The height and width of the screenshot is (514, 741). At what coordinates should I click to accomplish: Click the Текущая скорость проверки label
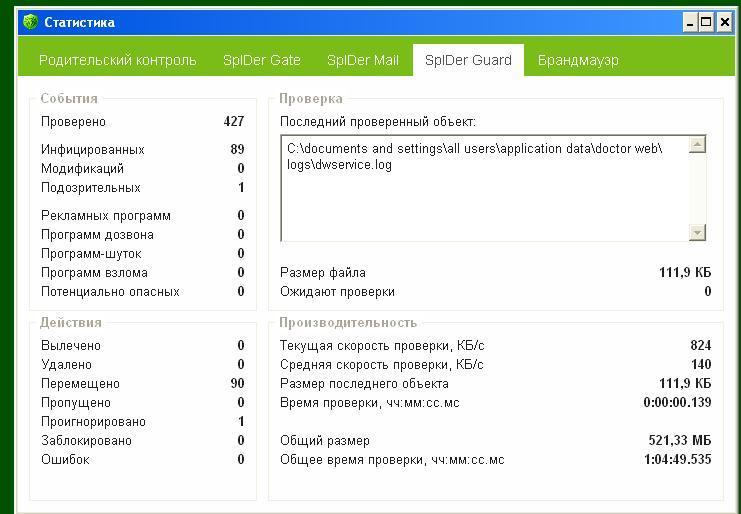click(x=382, y=346)
